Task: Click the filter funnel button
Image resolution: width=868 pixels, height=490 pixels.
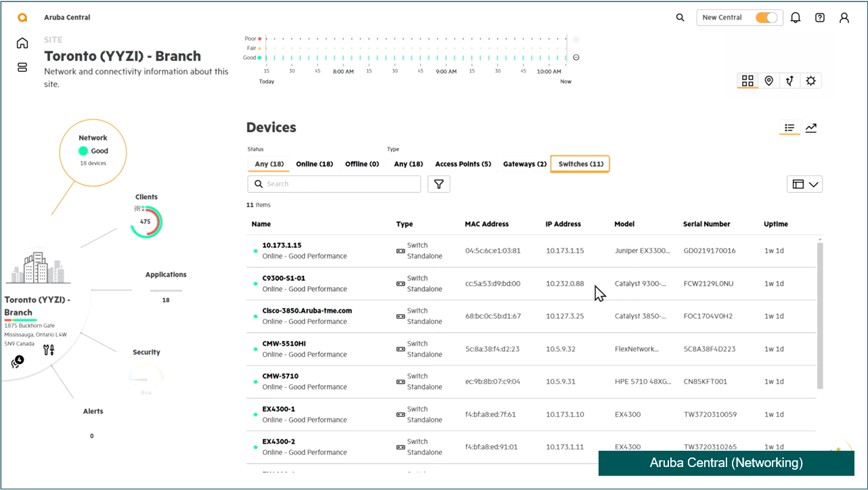Action: coord(439,183)
